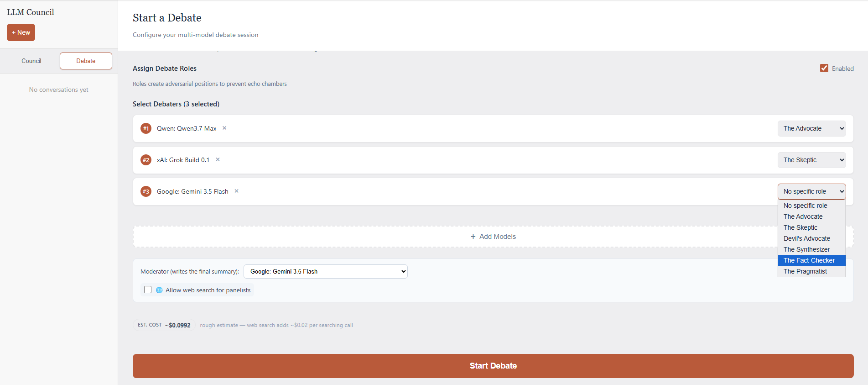Click the LLM Council title

[31, 12]
